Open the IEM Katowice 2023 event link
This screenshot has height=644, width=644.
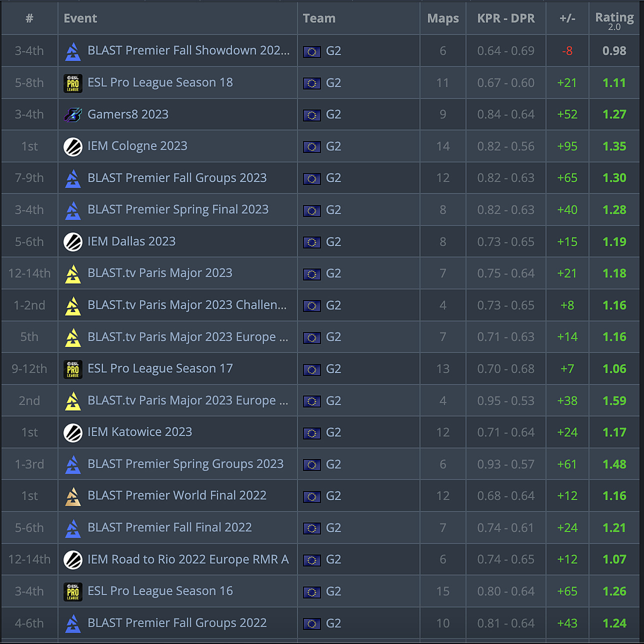[x=140, y=432]
